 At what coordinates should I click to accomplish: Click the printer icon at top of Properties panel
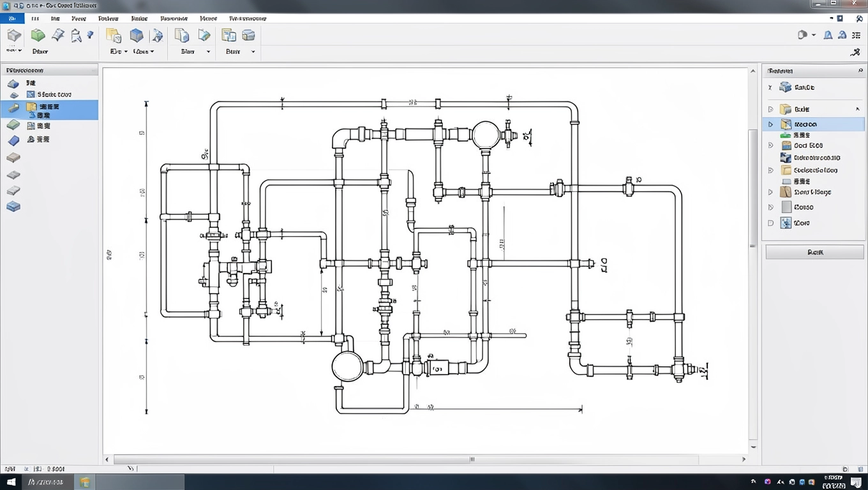[784, 87]
